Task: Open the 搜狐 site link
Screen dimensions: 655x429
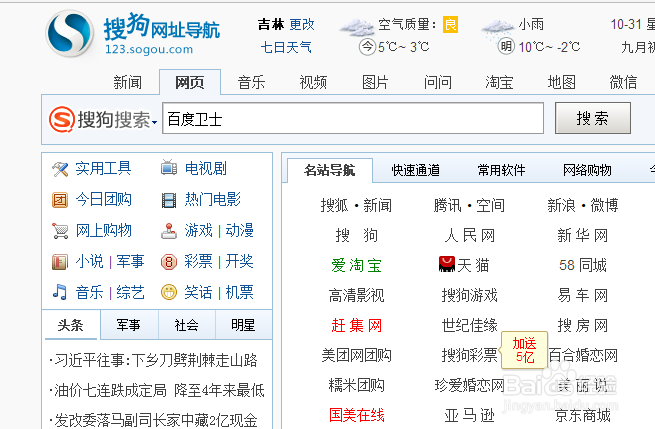Action: [334, 205]
